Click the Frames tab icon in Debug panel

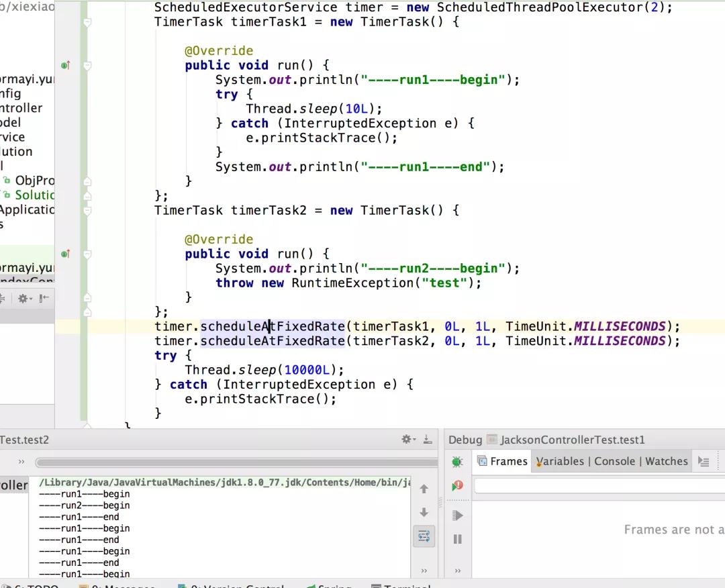click(482, 461)
